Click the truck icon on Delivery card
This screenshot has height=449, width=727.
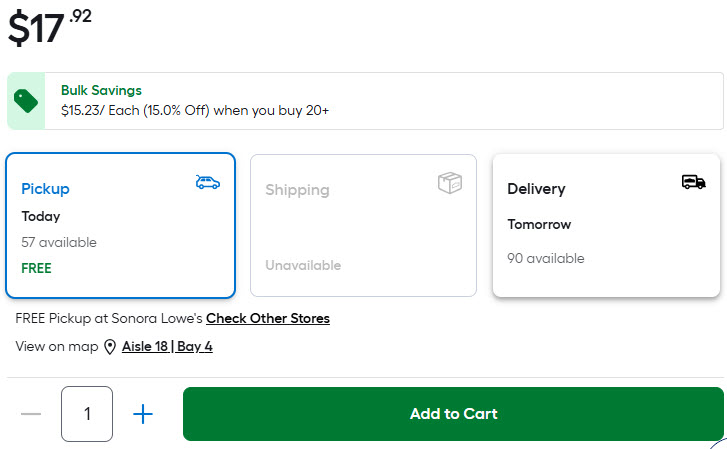tap(693, 182)
